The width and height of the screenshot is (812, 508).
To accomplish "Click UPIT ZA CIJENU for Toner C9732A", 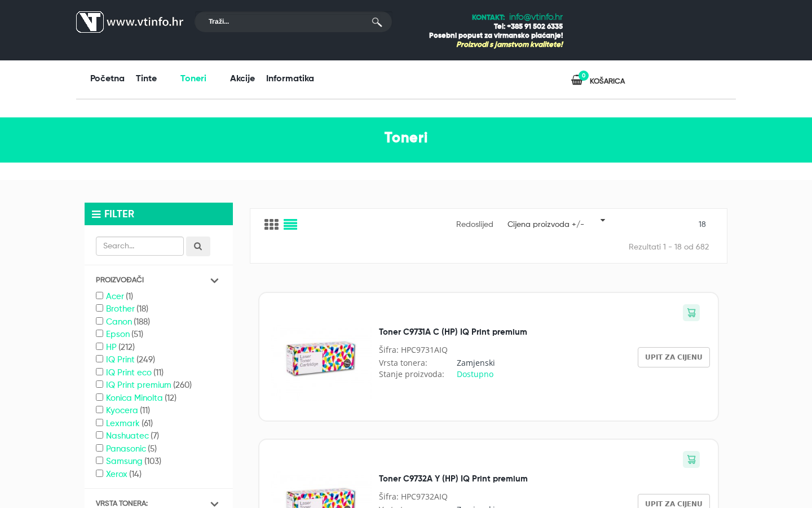I will click(x=674, y=502).
